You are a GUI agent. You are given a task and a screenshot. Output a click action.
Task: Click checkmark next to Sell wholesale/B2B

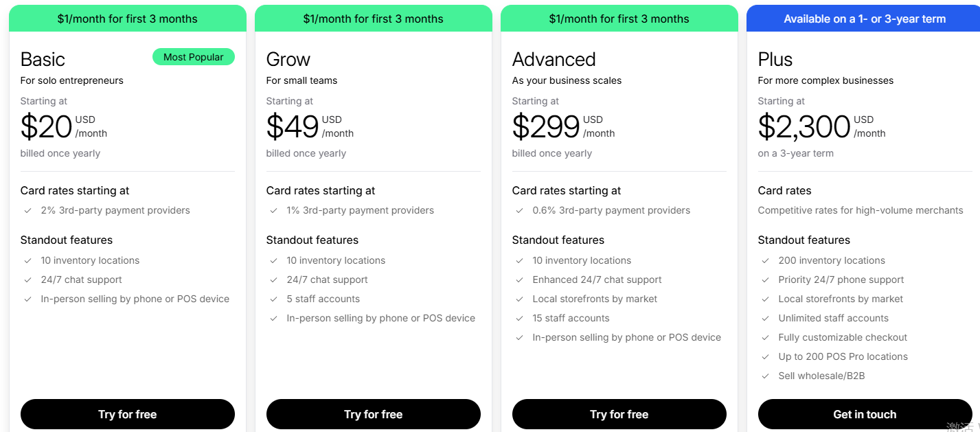click(x=766, y=376)
